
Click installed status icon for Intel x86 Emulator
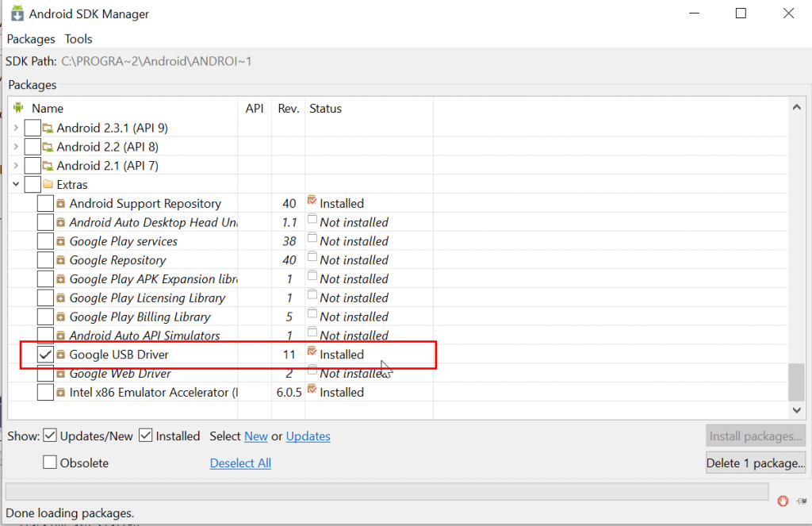pos(312,390)
